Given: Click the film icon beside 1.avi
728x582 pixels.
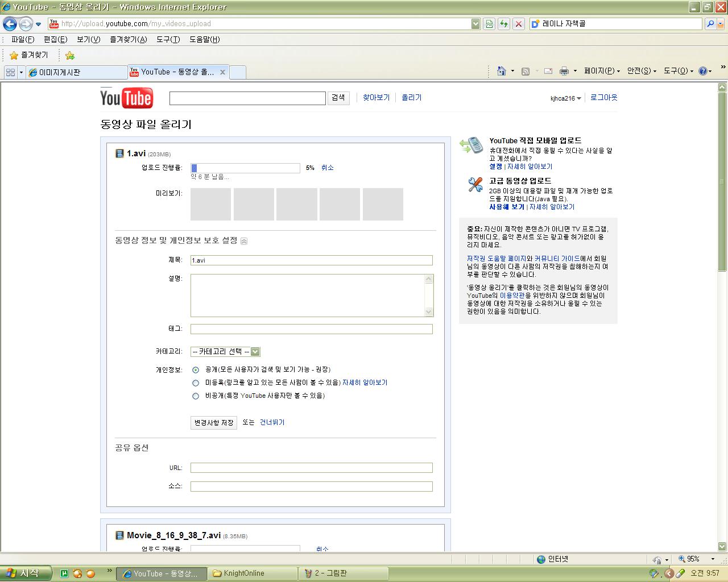Looking at the screenshot, I should click(x=119, y=153).
